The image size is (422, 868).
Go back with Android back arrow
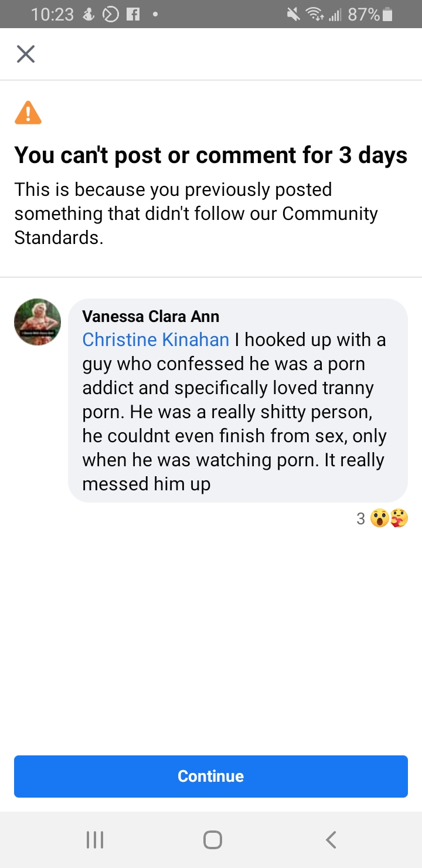(x=331, y=840)
